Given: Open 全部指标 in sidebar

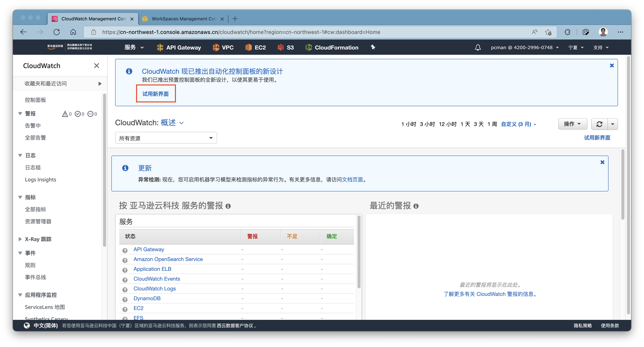Looking at the screenshot, I should click(35, 209).
